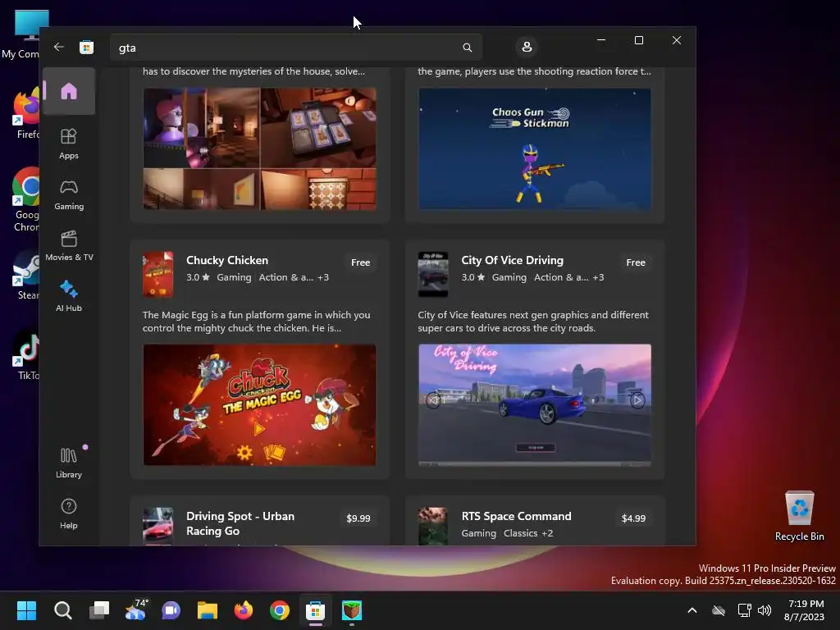Click the volume speaker tray icon
This screenshot has height=630, width=840.
point(765,610)
